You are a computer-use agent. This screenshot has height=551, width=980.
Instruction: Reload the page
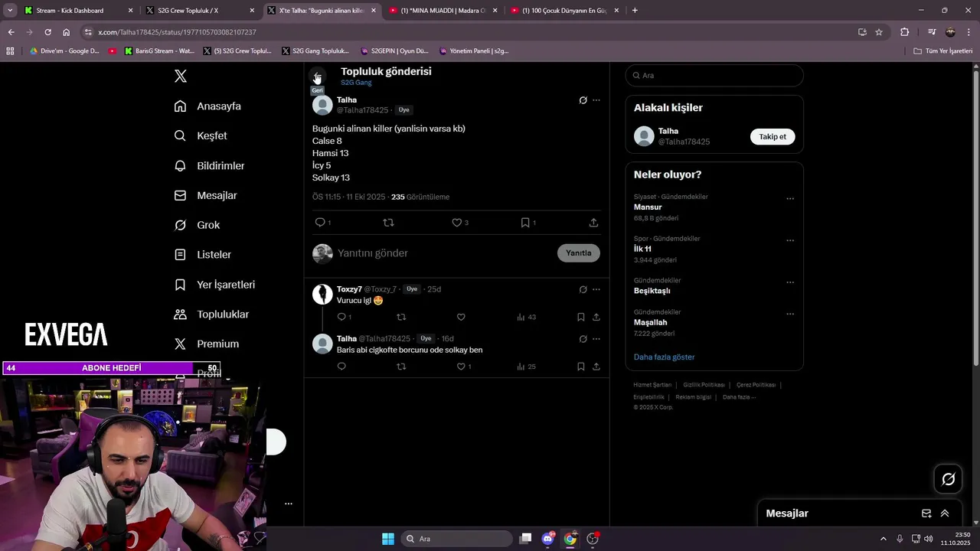47,32
